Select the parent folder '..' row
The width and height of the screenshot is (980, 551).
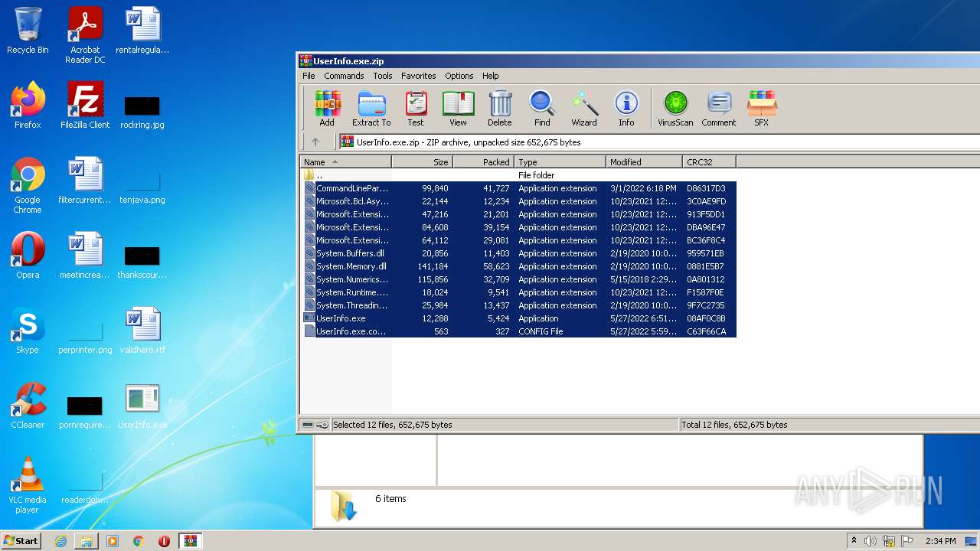pos(518,175)
